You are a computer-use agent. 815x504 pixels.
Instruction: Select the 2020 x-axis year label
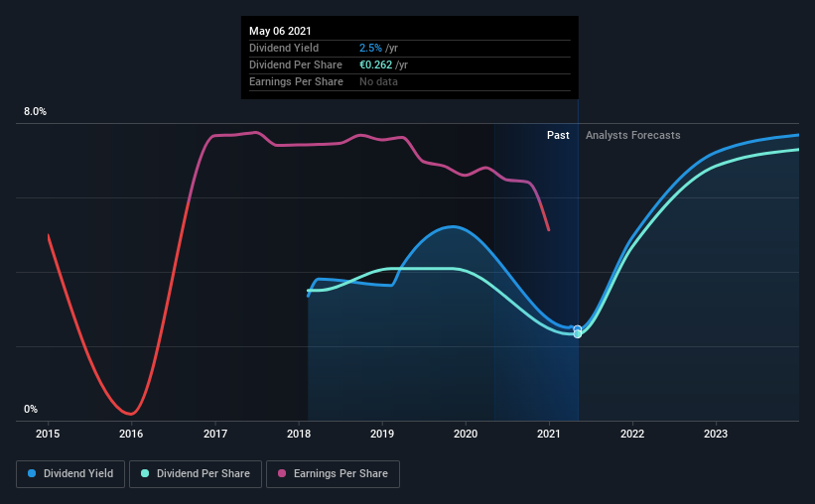pyautogui.click(x=466, y=434)
